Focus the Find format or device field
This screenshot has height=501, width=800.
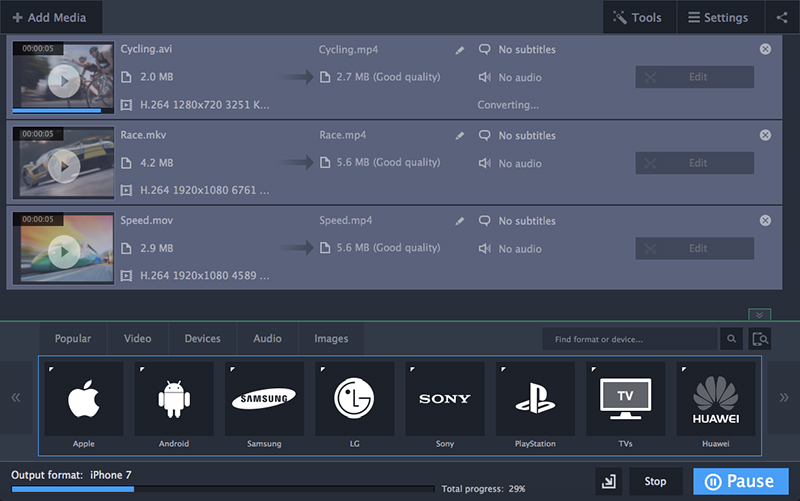(630, 339)
